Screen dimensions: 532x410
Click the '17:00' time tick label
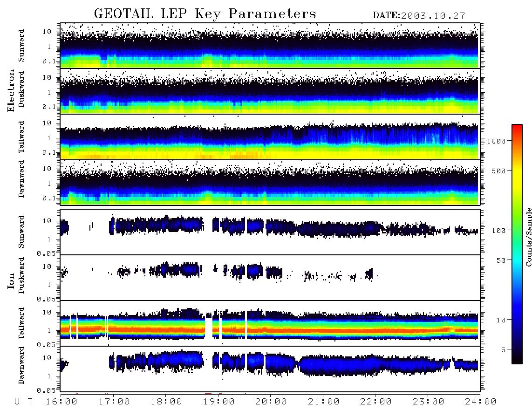(114, 402)
